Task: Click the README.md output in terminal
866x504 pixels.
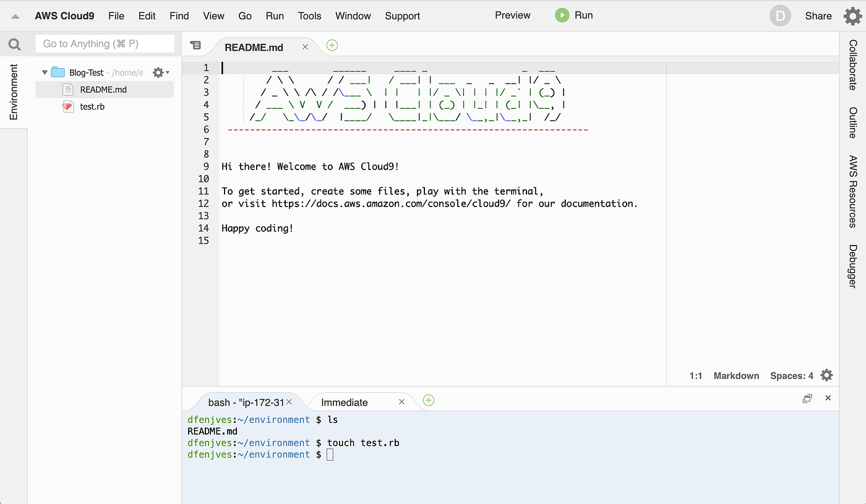Action: point(212,431)
